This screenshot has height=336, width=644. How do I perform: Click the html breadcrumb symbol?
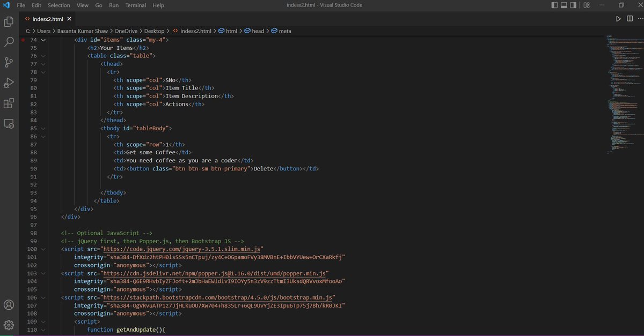tap(231, 31)
